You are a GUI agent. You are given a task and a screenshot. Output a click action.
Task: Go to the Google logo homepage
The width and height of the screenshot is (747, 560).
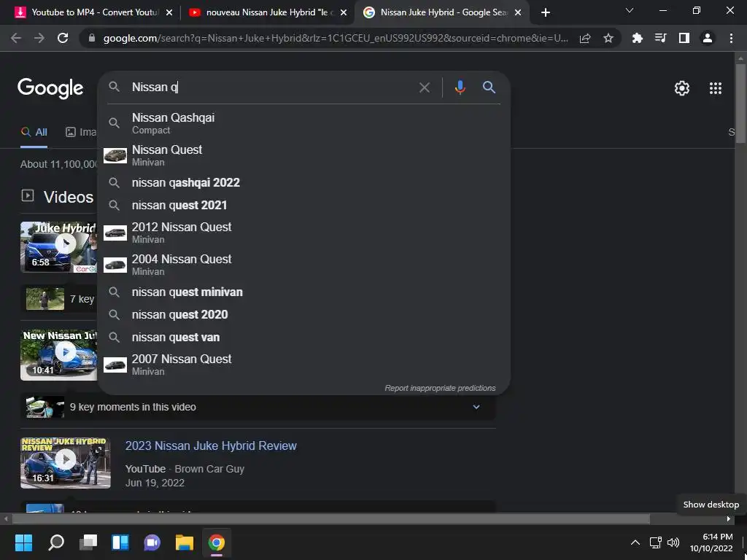50,88
